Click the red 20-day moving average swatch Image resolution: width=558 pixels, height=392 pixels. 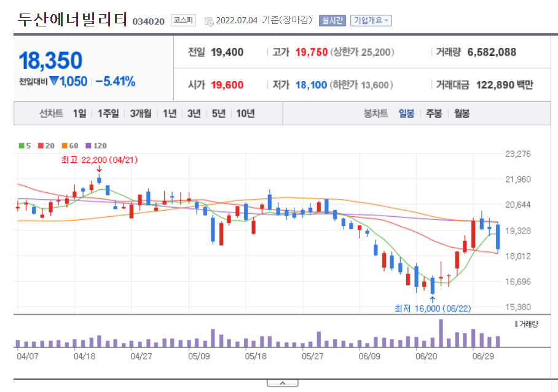tap(41, 146)
